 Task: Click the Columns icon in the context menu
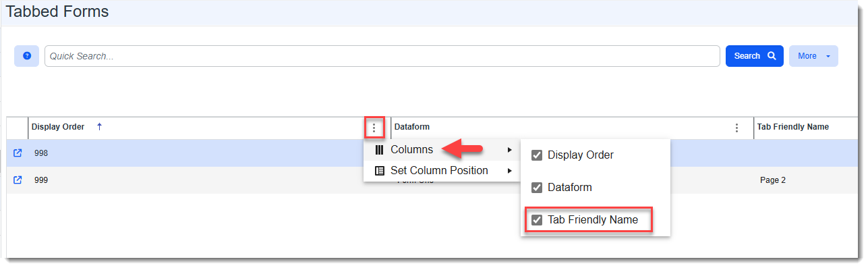pos(379,150)
